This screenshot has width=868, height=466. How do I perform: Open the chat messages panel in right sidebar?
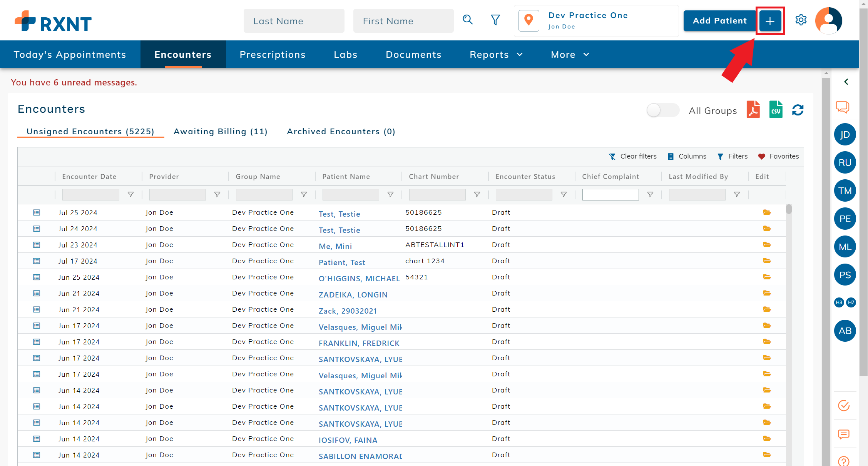(x=843, y=107)
